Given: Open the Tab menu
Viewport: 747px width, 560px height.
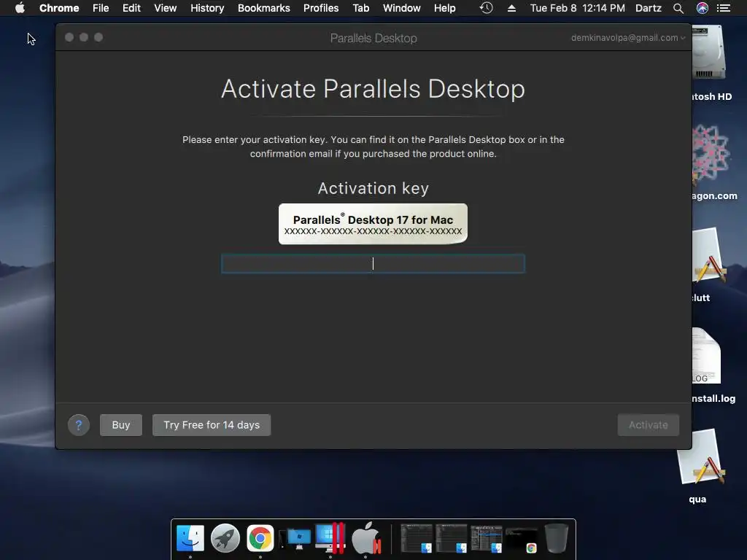Looking at the screenshot, I should point(360,8).
